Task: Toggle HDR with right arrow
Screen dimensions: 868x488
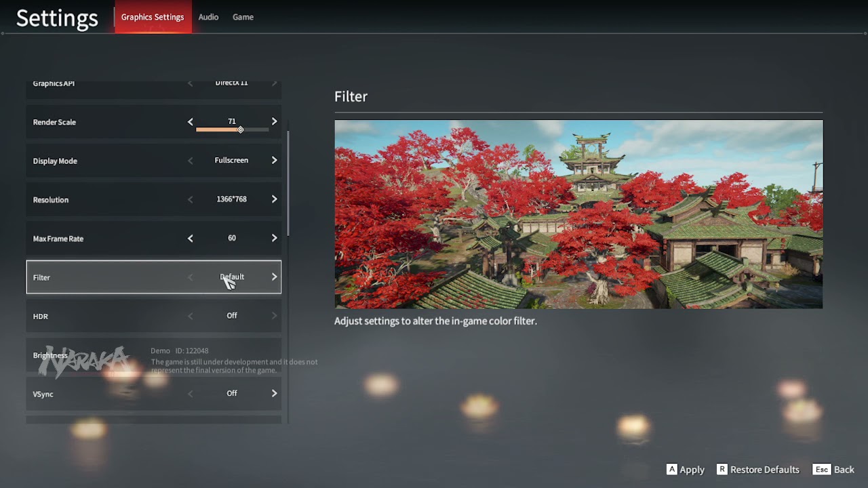Action: click(x=274, y=316)
